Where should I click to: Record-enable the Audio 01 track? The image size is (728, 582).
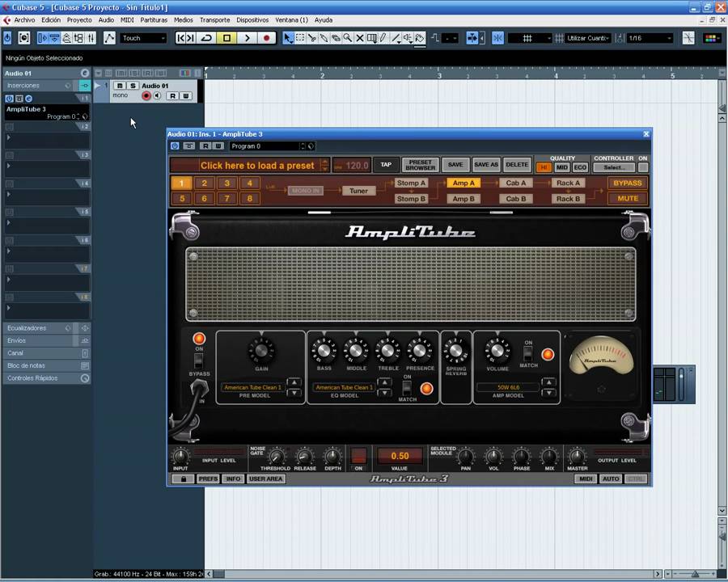[146, 95]
